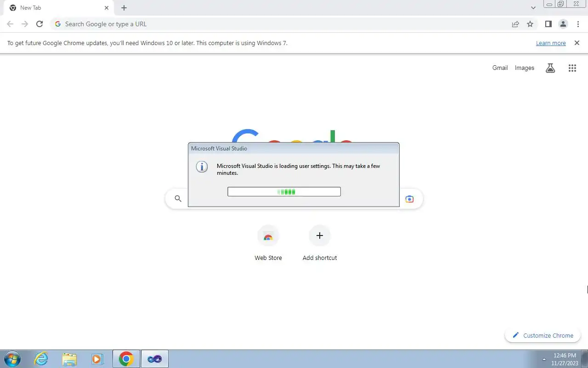Show hidden system tray icons
Screen dimensions: 588x368
544,359
